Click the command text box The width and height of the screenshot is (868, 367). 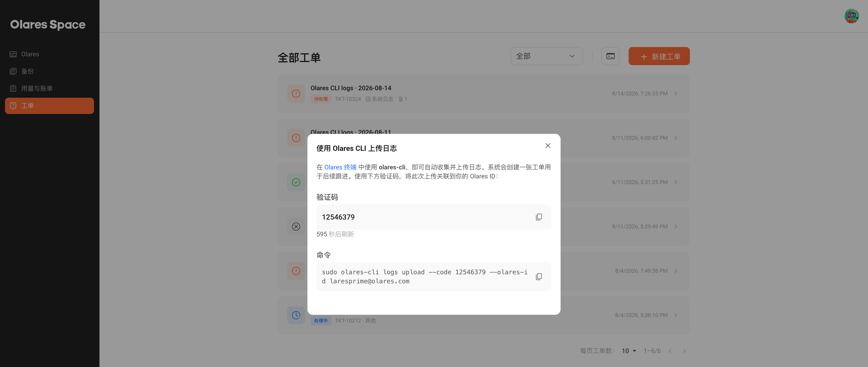pos(434,277)
